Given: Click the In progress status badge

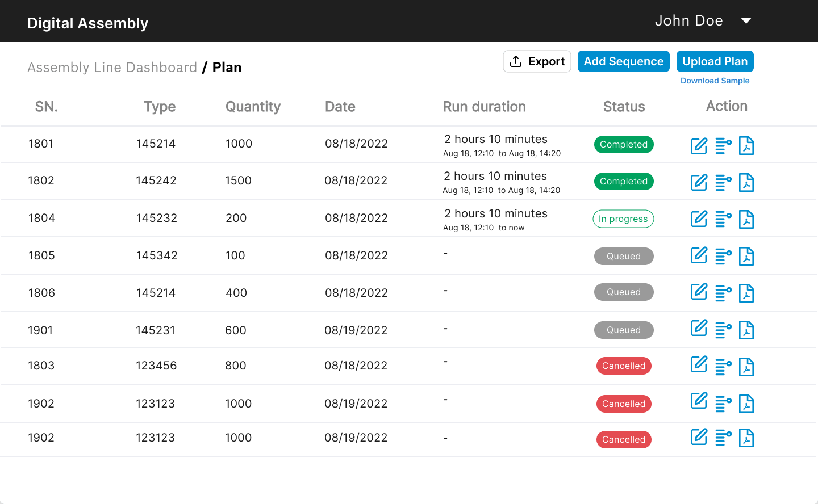Looking at the screenshot, I should point(623,219).
